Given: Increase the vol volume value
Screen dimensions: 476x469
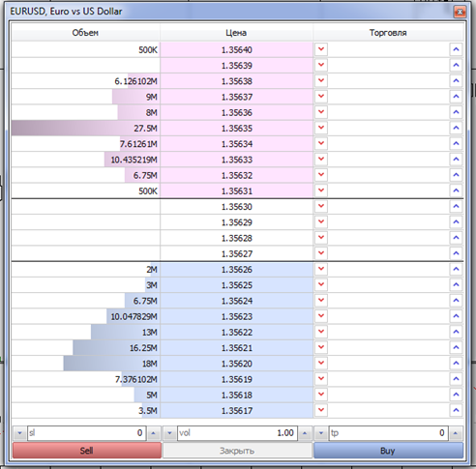Looking at the screenshot, I should 305,433.
